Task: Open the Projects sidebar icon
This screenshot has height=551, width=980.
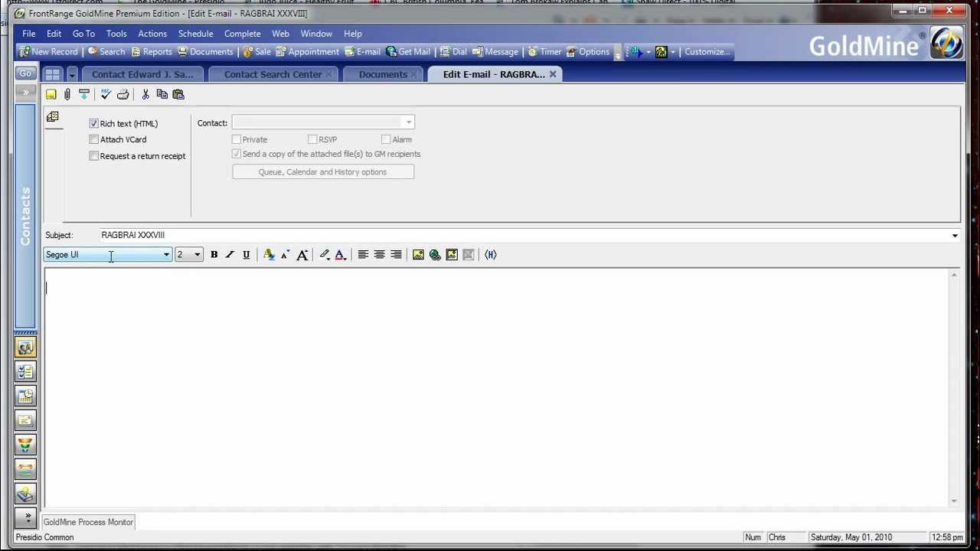Action: coord(25,470)
